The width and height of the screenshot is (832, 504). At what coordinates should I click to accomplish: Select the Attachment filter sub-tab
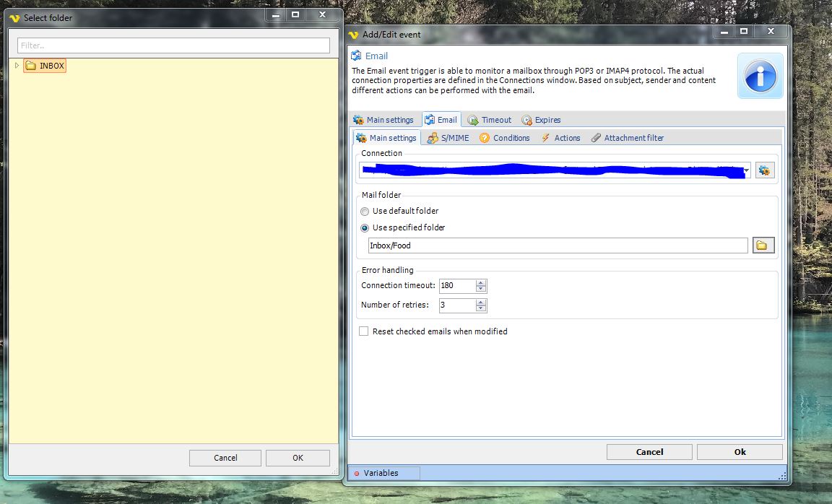point(627,138)
